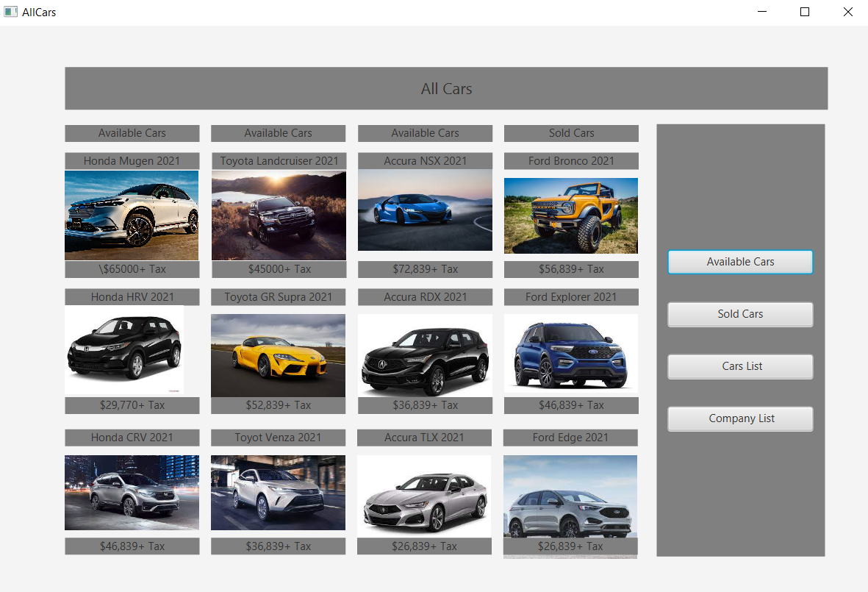This screenshot has width=868, height=592.
Task: Click the Toyot Venza 2021 photo
Action: (x=278, y=493)
